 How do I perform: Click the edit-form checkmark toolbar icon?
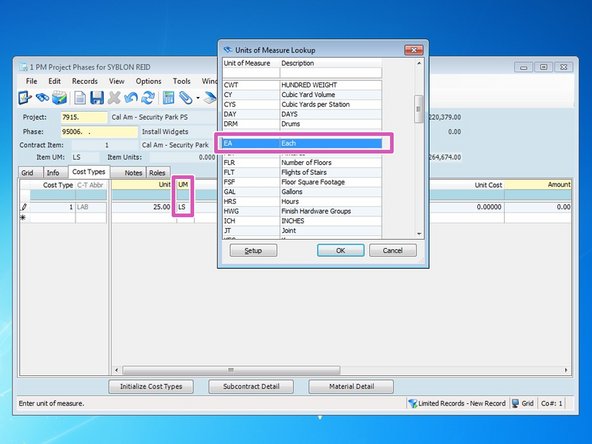25,98
